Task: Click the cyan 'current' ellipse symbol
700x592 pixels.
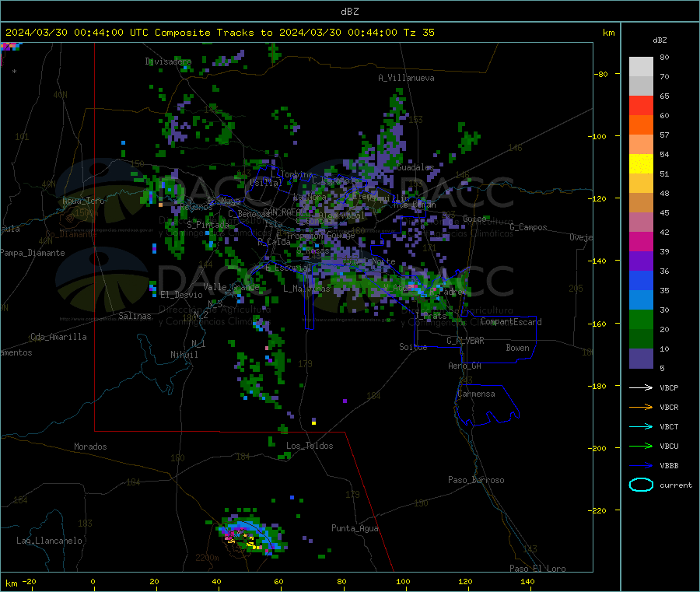Action: pos(641,485)
